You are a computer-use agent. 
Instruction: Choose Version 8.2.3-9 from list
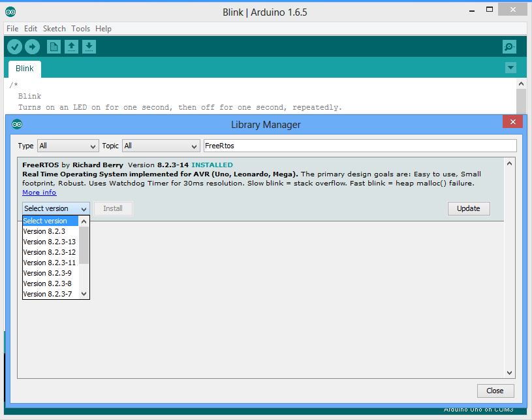tap(50, 273)
